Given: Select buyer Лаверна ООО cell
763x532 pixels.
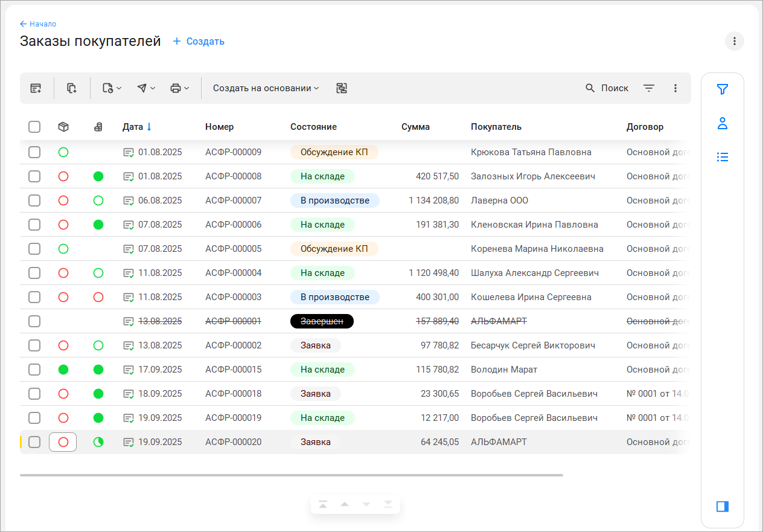Looking at the screenshot, I should coord(499,200).
